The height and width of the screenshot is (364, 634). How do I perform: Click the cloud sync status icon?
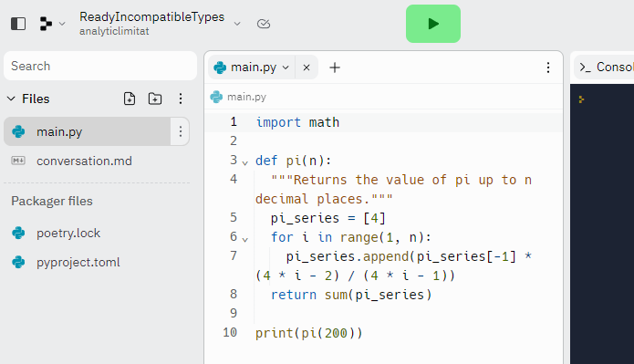click(x=264, y=24)
